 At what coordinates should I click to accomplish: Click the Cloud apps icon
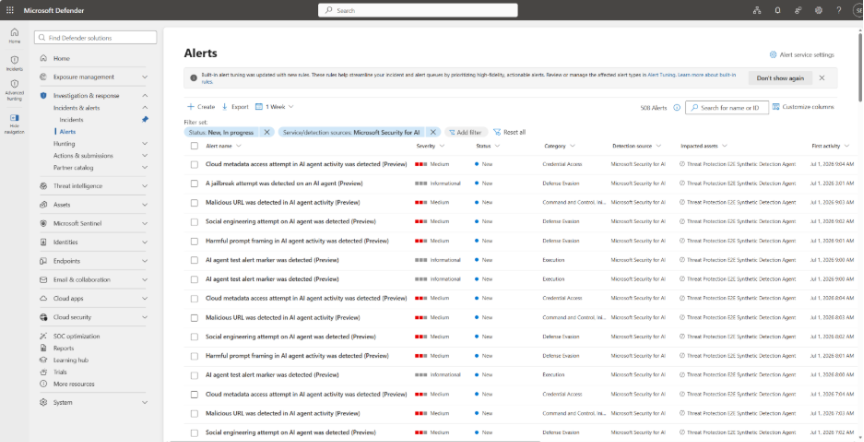point(44,299)
